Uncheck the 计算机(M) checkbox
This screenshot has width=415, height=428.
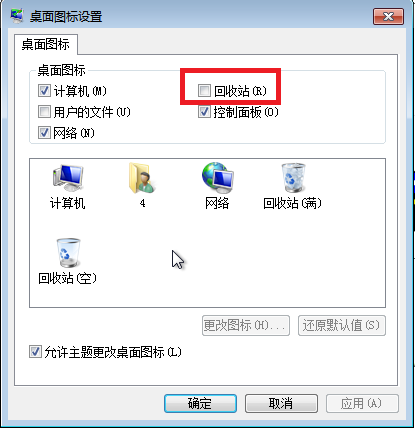coord(44,91)
